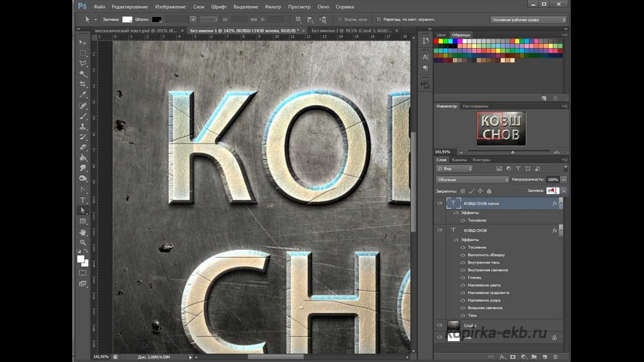
Task: Select the Rectangular Marquee tool
Action: click(83, 53)
